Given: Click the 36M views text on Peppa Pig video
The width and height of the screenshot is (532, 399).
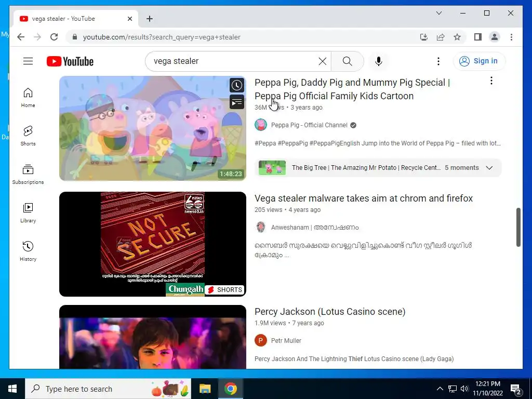Looking at the screenshot, I should click(x=270, y=108).
